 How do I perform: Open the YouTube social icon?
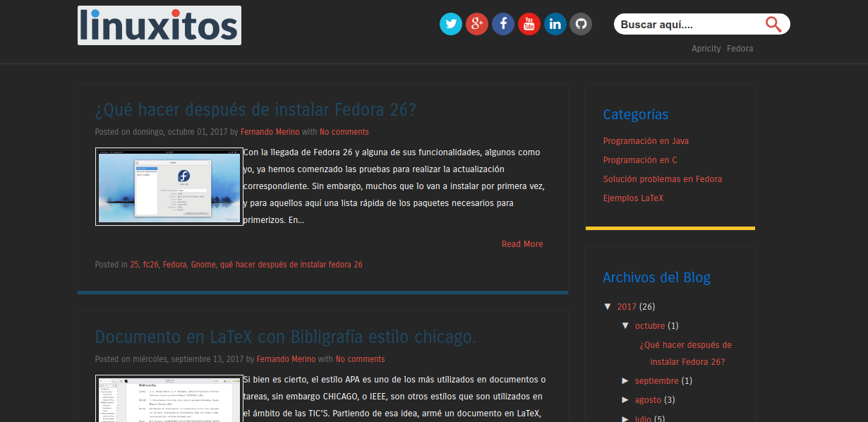pos(529,24)
